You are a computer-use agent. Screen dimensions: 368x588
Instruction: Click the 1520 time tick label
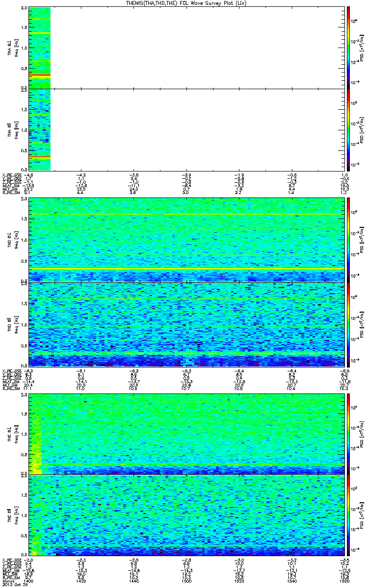point(239,581)
